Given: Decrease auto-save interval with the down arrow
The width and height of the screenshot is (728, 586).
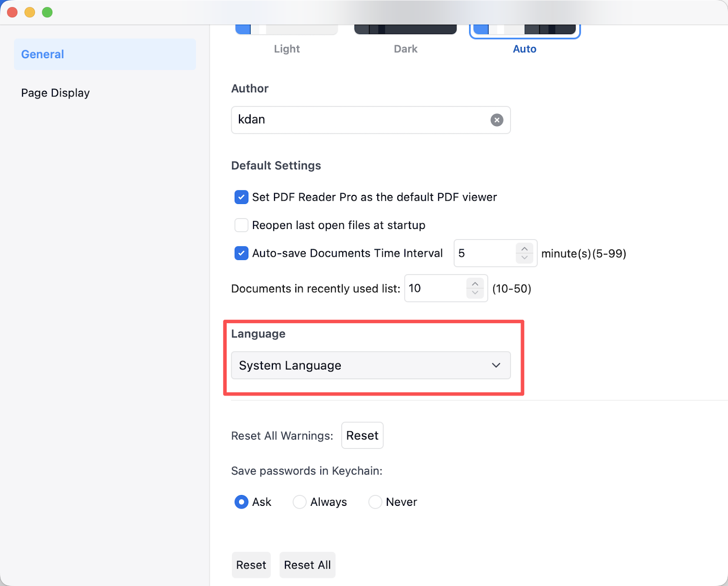Looking at the screenshot, I should [x=524, y=258].
